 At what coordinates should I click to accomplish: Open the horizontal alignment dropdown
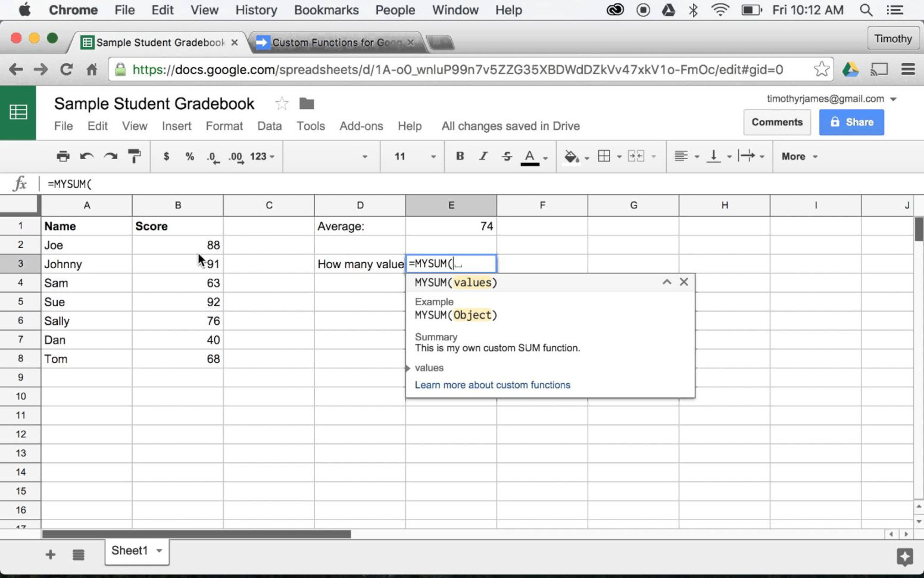685,156
